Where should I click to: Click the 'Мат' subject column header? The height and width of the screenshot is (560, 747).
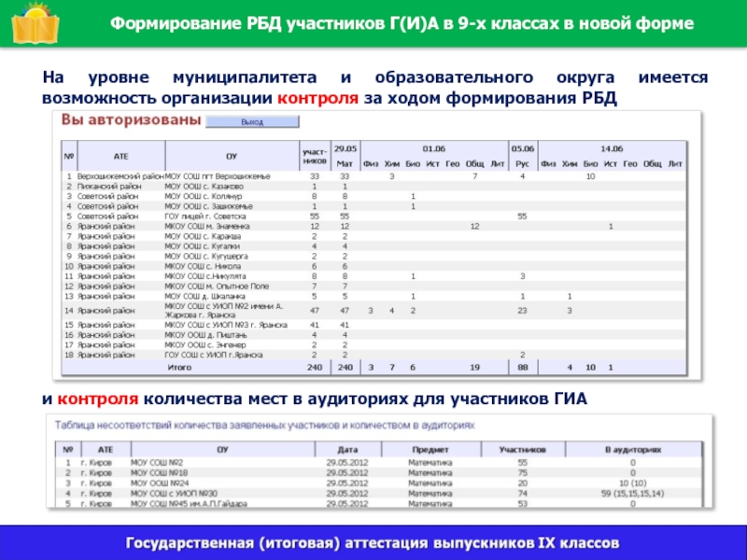[345, 164]
